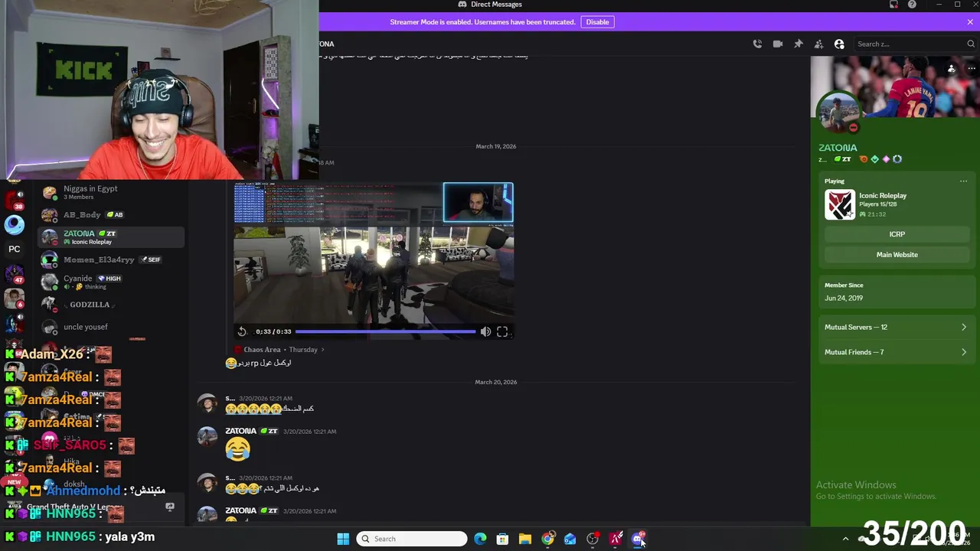Click the 'Jun 24, 2019' join date
The width and height of the screenshot is (980, 551).
[844, 298]
